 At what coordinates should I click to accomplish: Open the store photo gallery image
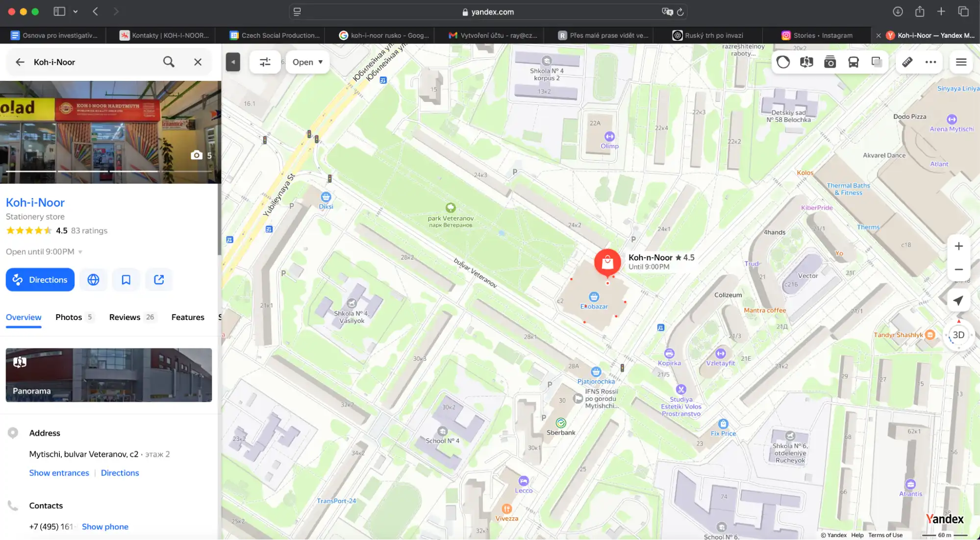coord(110,132)
